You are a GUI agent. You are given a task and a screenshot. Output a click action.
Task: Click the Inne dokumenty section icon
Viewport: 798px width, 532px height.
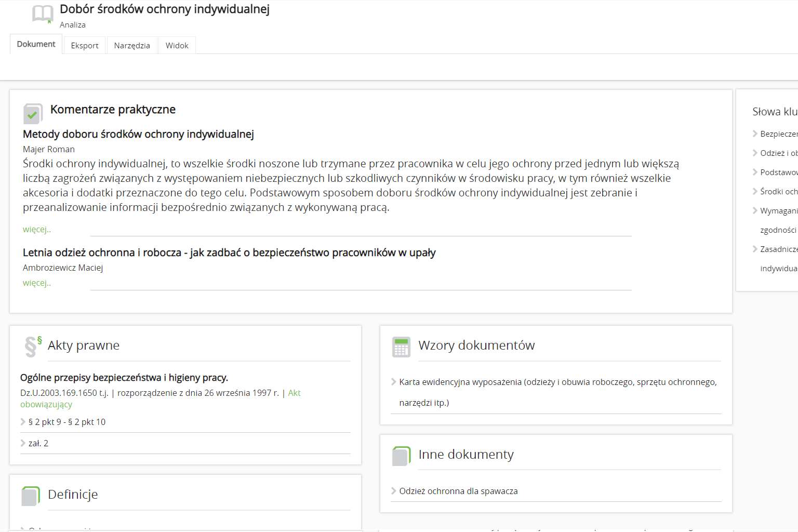(x=401, y=456)
